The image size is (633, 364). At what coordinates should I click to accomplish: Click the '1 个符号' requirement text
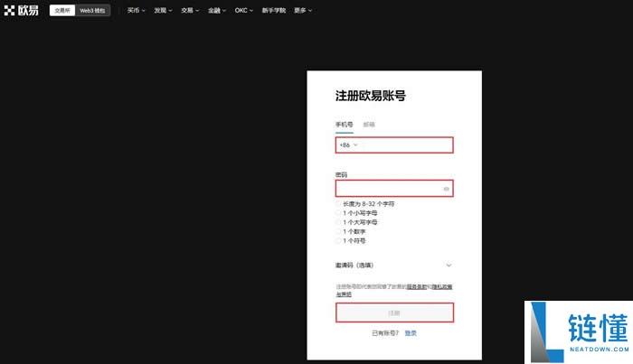354,241
